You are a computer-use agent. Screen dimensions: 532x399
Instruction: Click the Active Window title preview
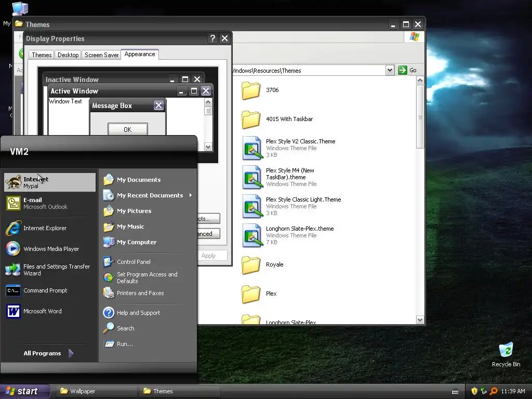tap(74, 91)
